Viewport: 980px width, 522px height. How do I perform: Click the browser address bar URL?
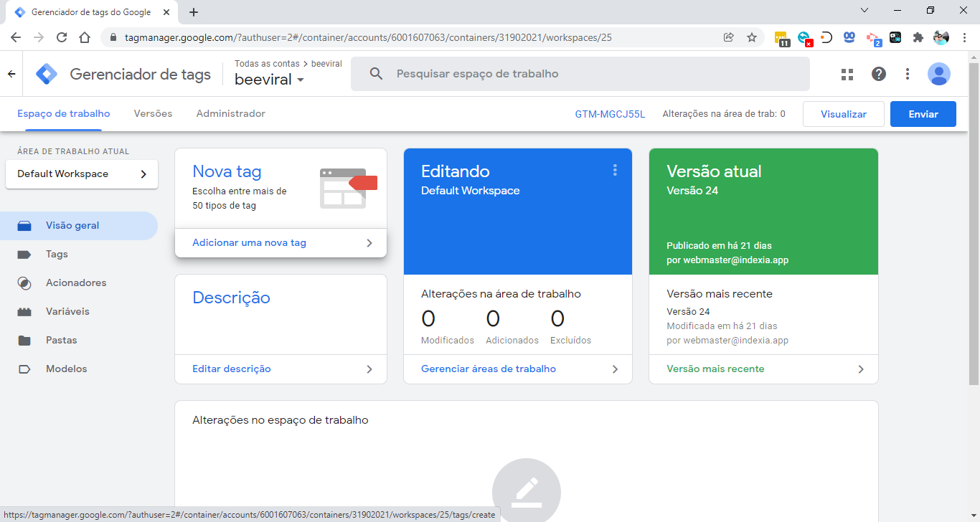click(368, 37)
